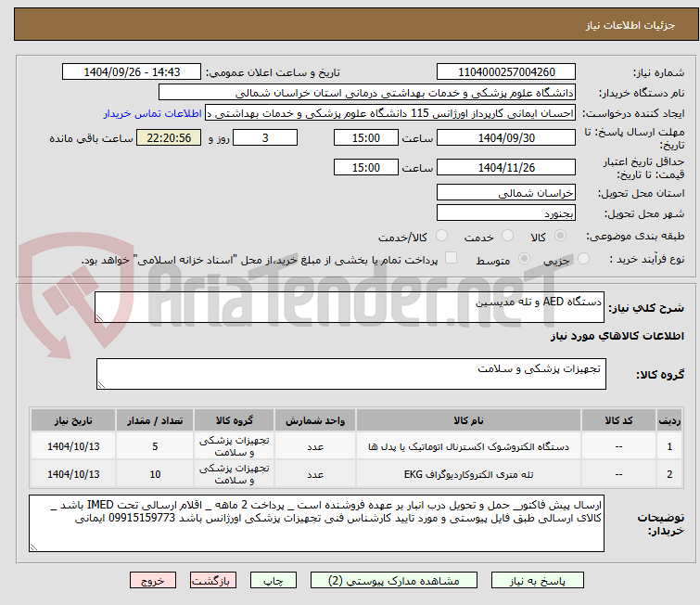The width and height of the screenshot is (700, 605).
Task: Click quantity 5 in row 1
Action: coord(155,446)
